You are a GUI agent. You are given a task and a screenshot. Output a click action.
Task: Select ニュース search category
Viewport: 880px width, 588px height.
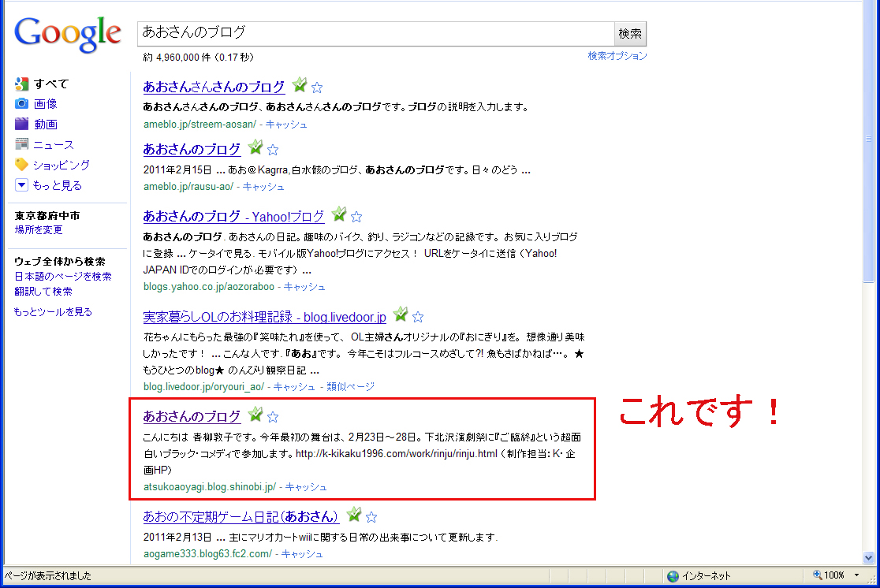(x=54, y=145)
